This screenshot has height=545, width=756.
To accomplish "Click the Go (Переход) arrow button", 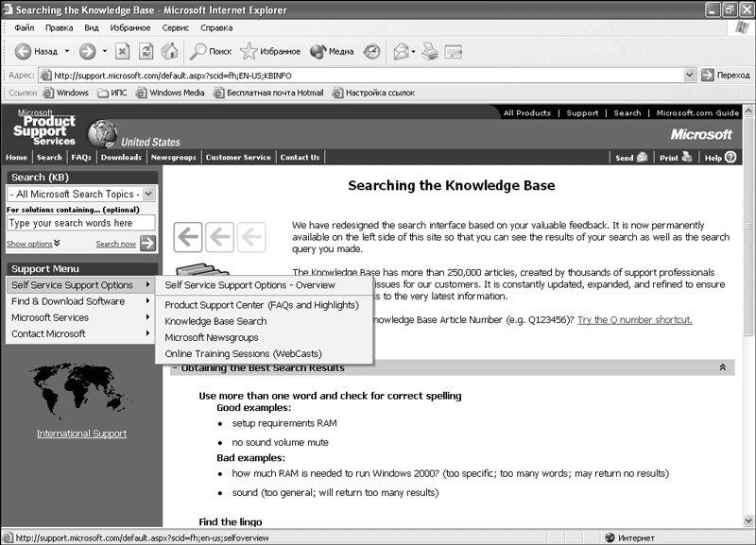I will (x=707, y=76).
